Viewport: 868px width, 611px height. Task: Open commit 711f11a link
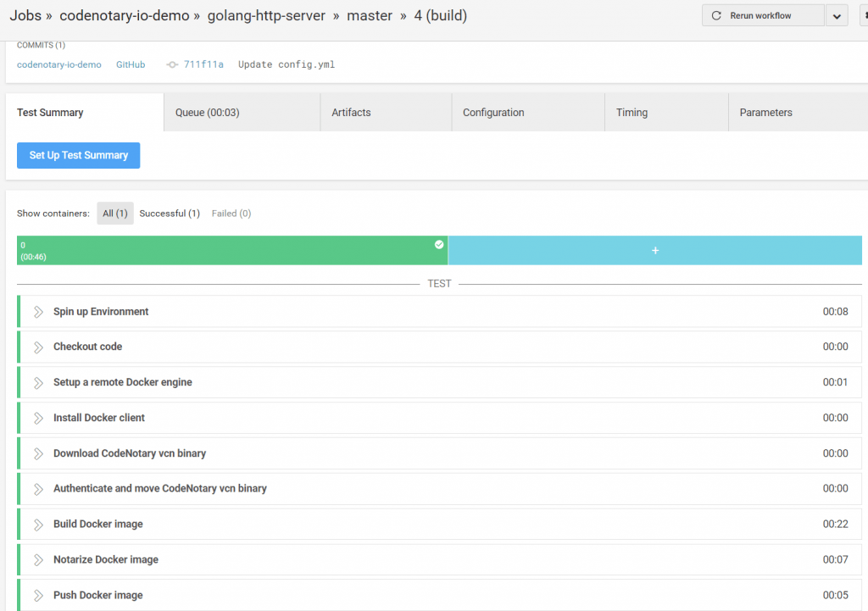click(203, 64)
